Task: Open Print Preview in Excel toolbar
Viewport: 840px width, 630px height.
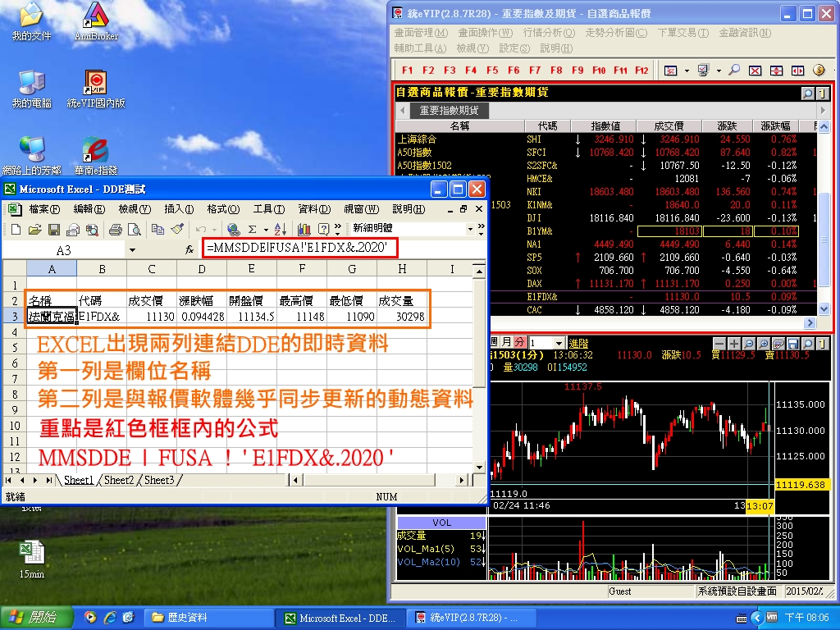Action: click(135, 230)
